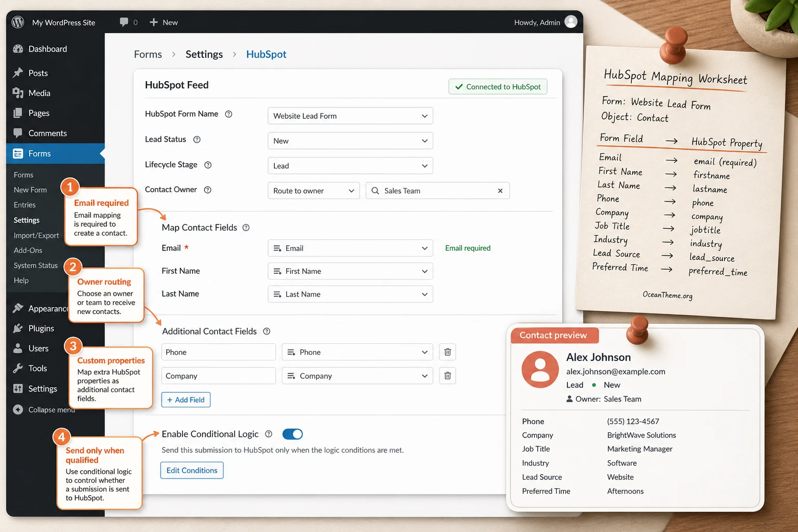Click help icon next to Contact Owner
Viewport: 798px width, 532px height.
click(208, 190)
